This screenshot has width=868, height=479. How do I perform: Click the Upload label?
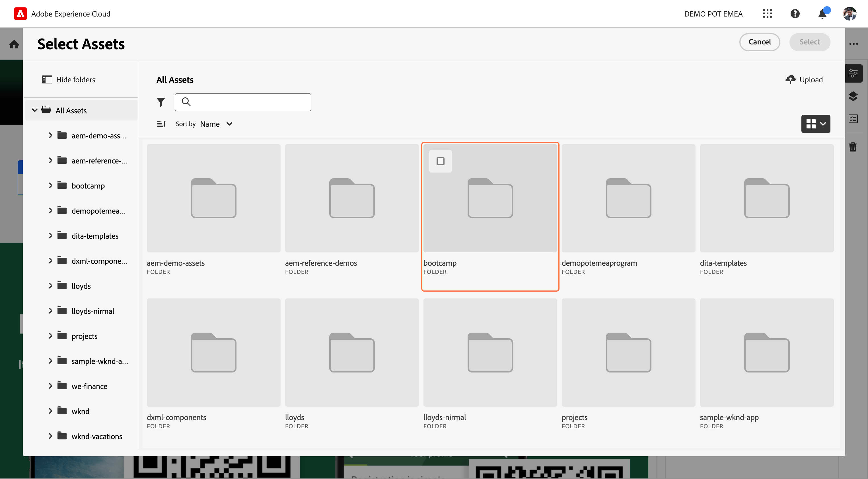811,80
